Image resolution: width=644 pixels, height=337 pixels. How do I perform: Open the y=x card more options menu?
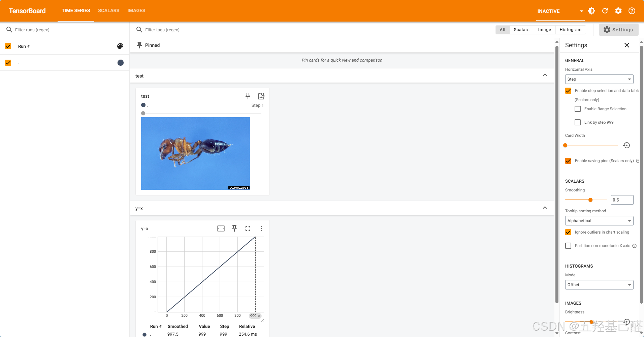pyautogui.click(x=261, y=228)
